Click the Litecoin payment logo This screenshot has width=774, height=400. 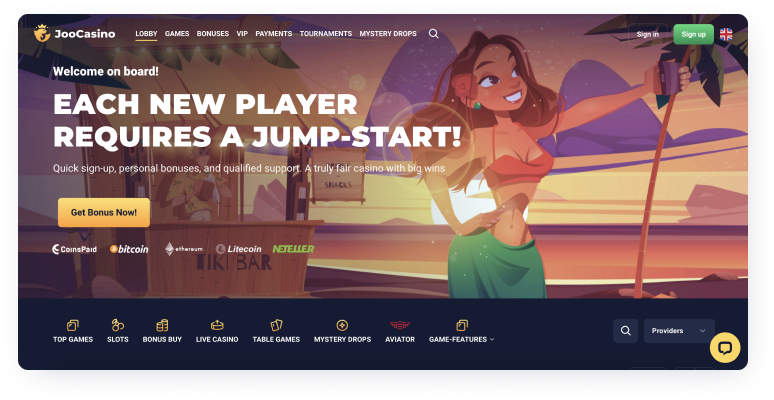point(238,249)
